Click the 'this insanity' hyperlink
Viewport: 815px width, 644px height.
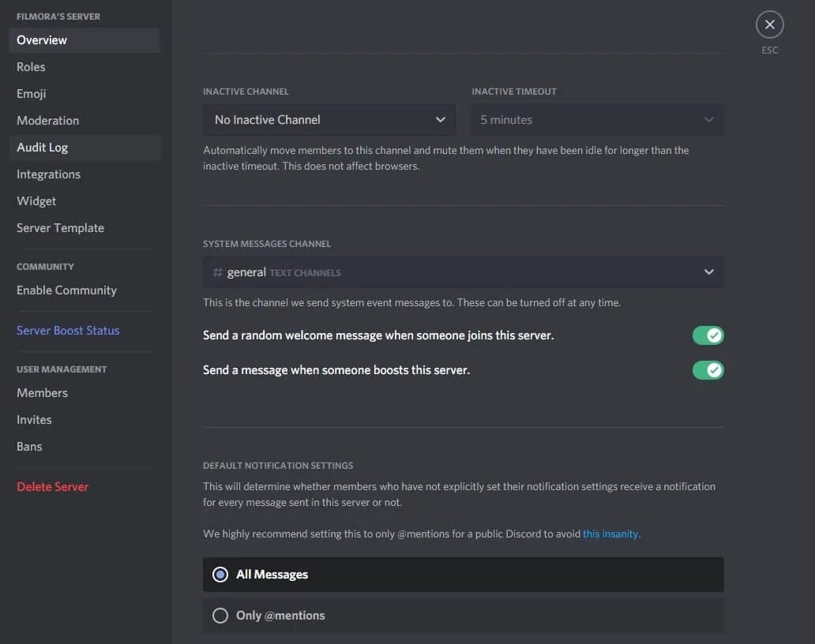point(610,534)
